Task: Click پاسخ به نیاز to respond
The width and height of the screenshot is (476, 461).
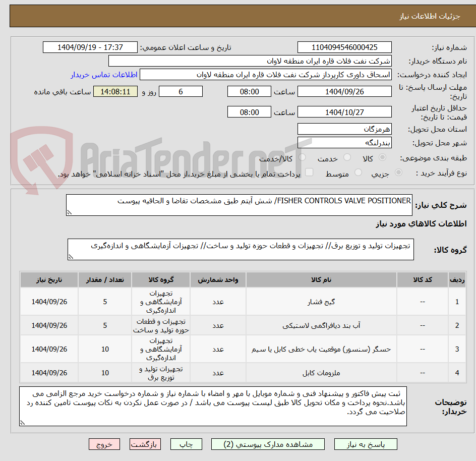Action: [366, 444]
